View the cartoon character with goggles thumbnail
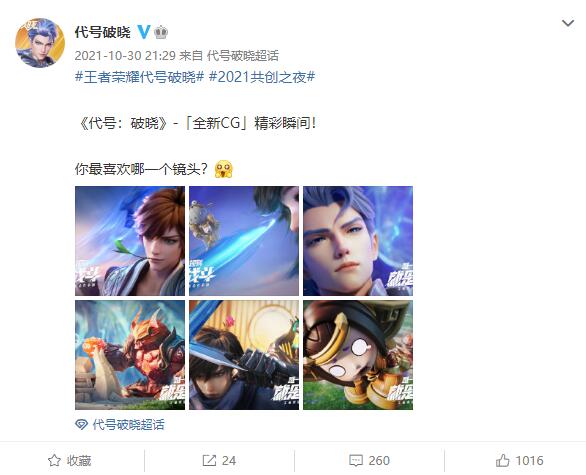 coord(358,355)
